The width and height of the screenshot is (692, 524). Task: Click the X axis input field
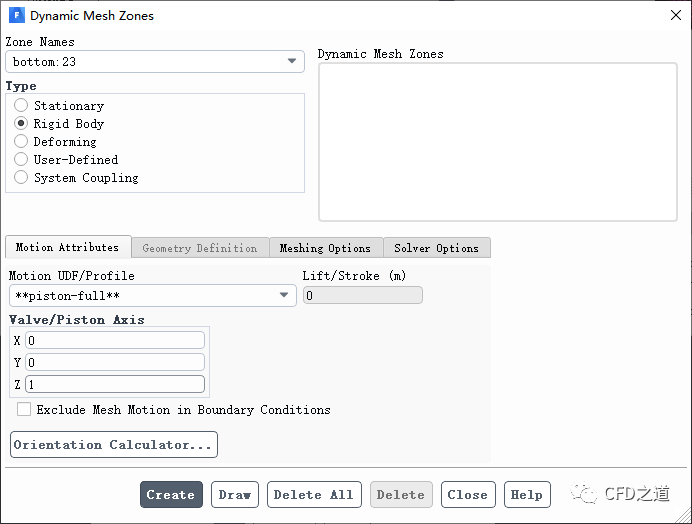pos(115,341)
